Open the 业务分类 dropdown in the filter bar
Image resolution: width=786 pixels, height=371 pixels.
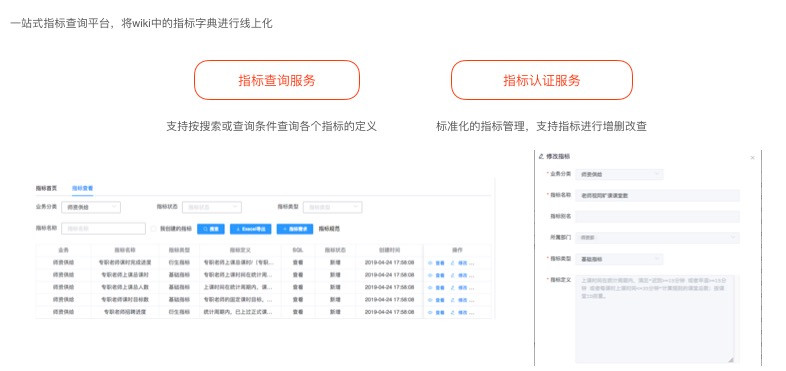point(91,207)
